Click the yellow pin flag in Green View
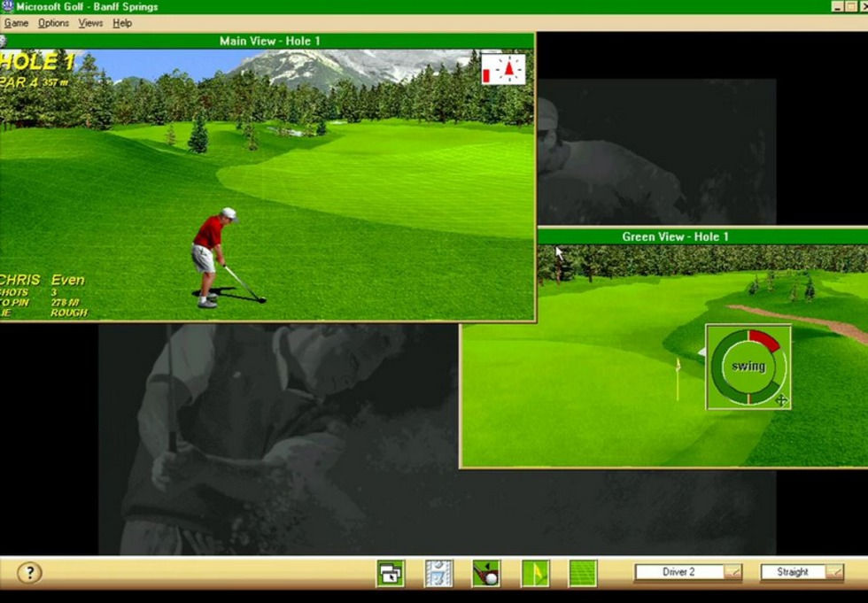The height and width of the screenshot is (603, 868). 678,378
